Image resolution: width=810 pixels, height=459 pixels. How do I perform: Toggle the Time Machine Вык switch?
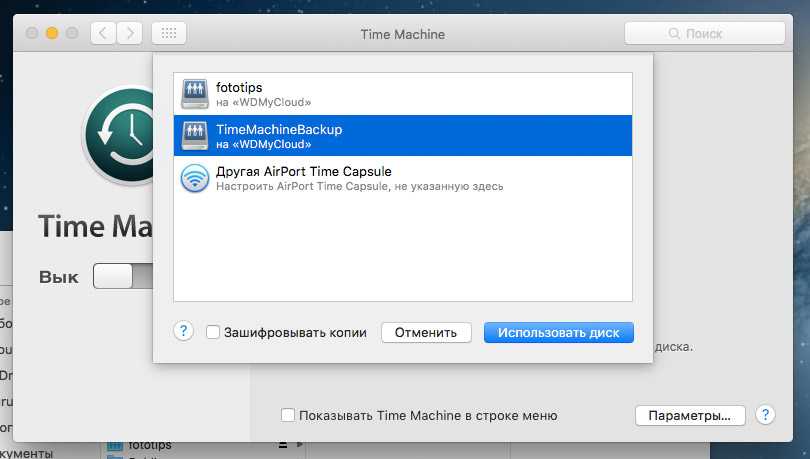123,277
